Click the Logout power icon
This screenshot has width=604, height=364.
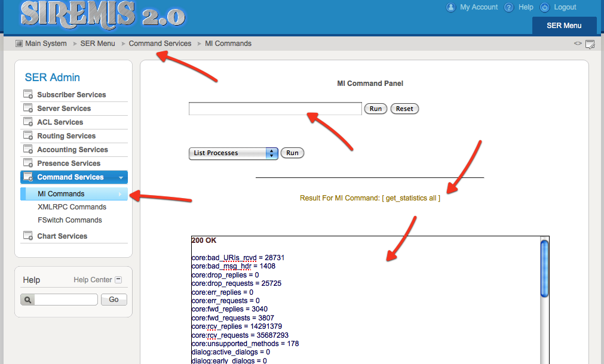tap(544, 8)
